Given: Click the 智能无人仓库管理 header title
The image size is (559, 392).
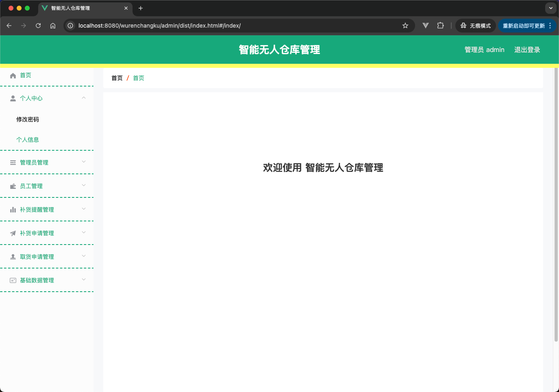Looking at the screenshot, I should (279, 50).
